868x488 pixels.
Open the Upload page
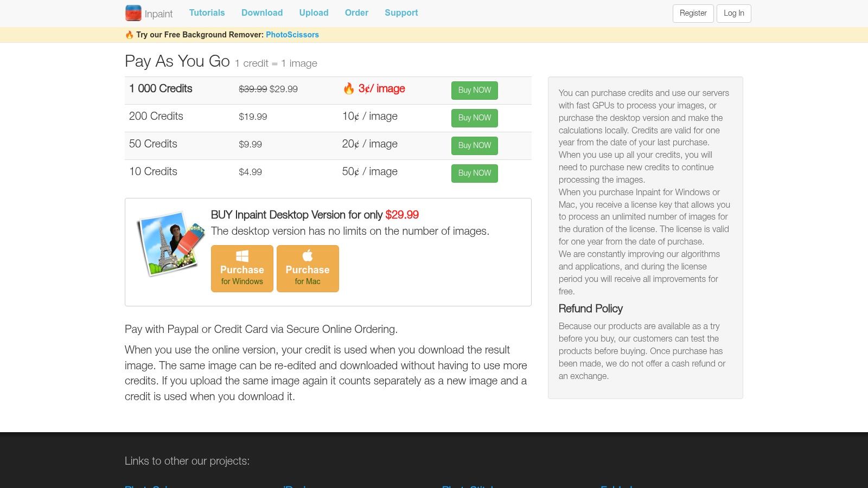coord(314,13)
